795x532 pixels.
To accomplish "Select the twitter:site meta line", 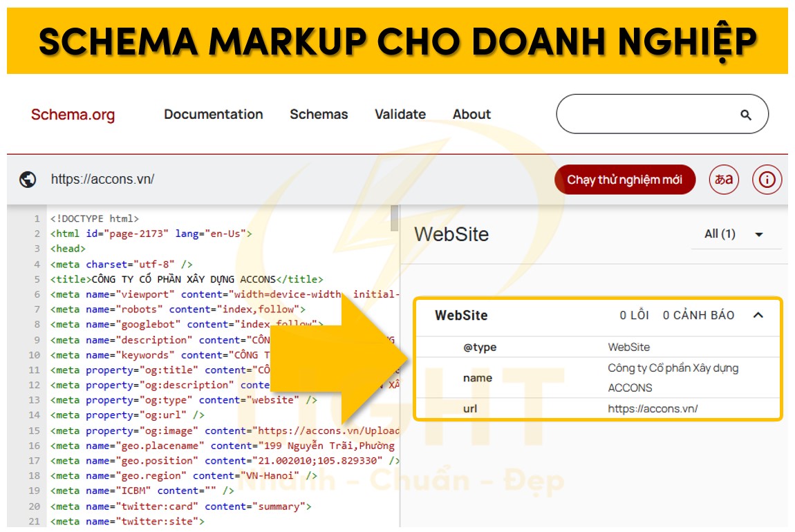I will tap(127, 521).
